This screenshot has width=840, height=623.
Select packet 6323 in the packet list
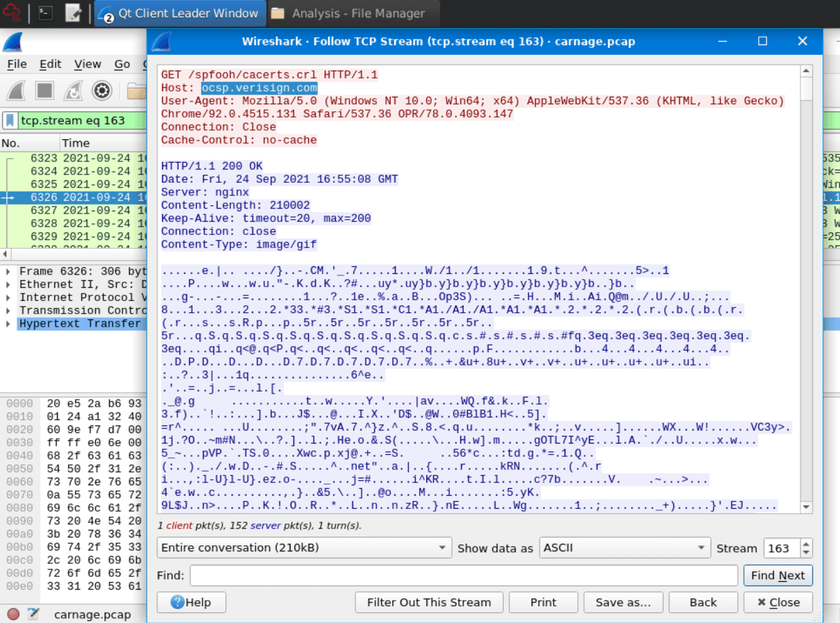(x=73, y=159)
